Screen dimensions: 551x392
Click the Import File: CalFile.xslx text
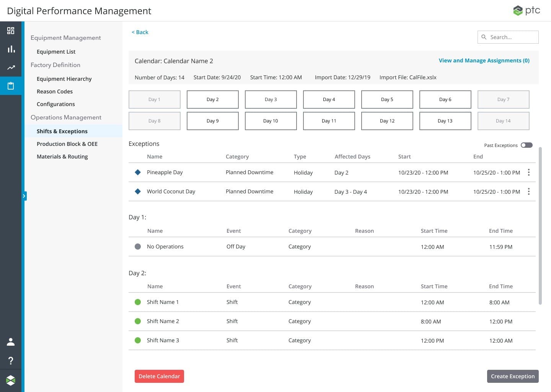coord(408,77)
